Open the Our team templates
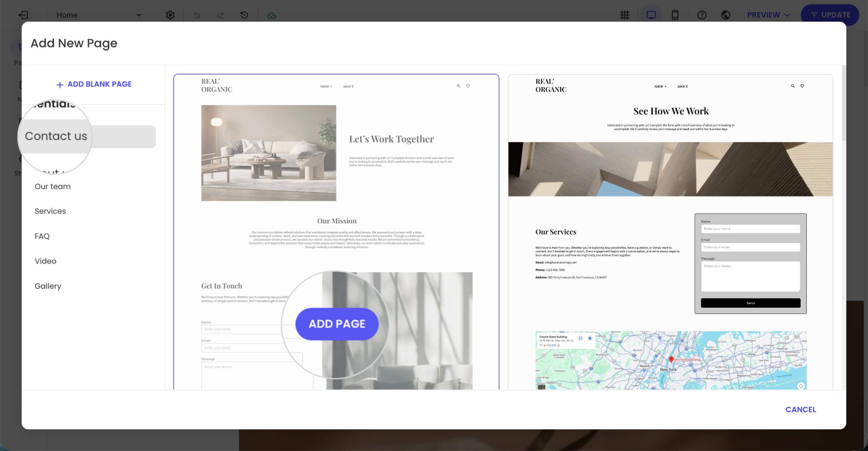The image size is (868, 451). click(53, 187)
